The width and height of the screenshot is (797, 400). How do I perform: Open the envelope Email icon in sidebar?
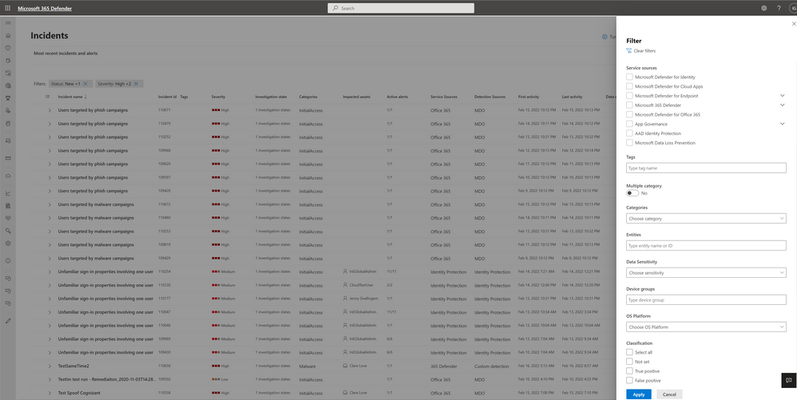click(8, 158)
